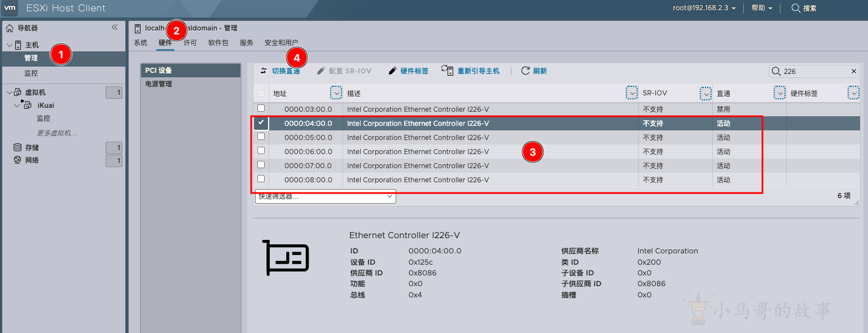Switch to the System (系统) tab
Viewport: 868px width, 333px height.
tap(141, 43)
